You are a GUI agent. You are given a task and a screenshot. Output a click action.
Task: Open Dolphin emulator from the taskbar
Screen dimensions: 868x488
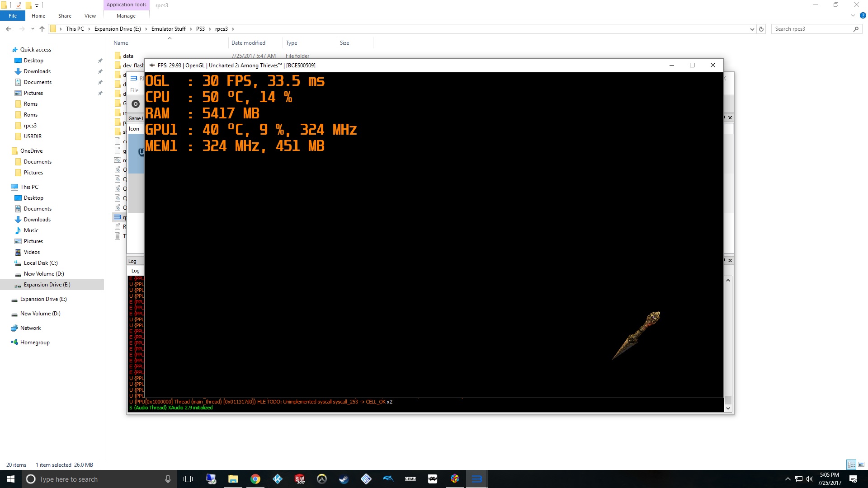tap(388, 479)
